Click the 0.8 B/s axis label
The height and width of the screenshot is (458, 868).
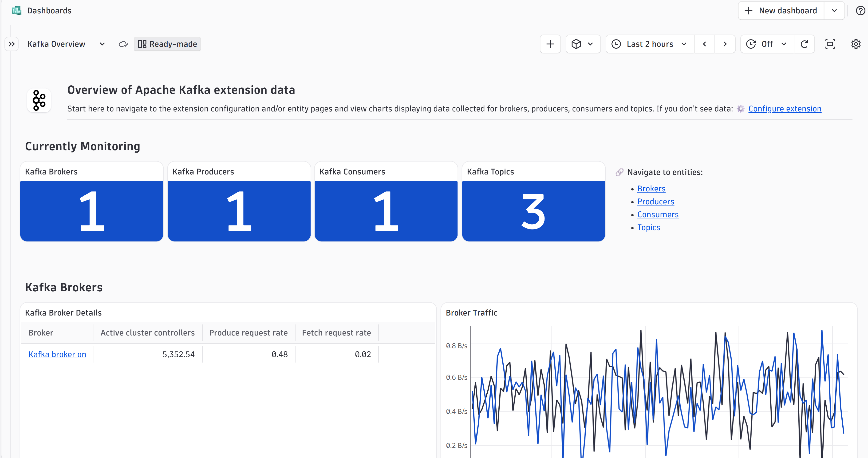pyautogui.click(x=457, y=346)
